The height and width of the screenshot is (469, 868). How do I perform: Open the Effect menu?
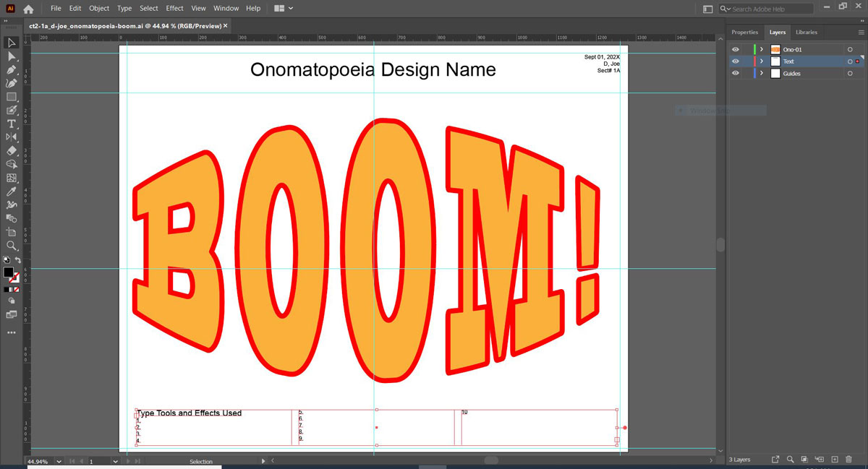pos(174,9)
